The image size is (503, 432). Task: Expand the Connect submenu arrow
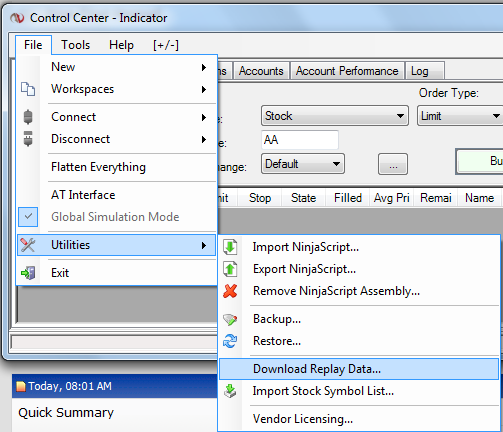click(204, 117)
